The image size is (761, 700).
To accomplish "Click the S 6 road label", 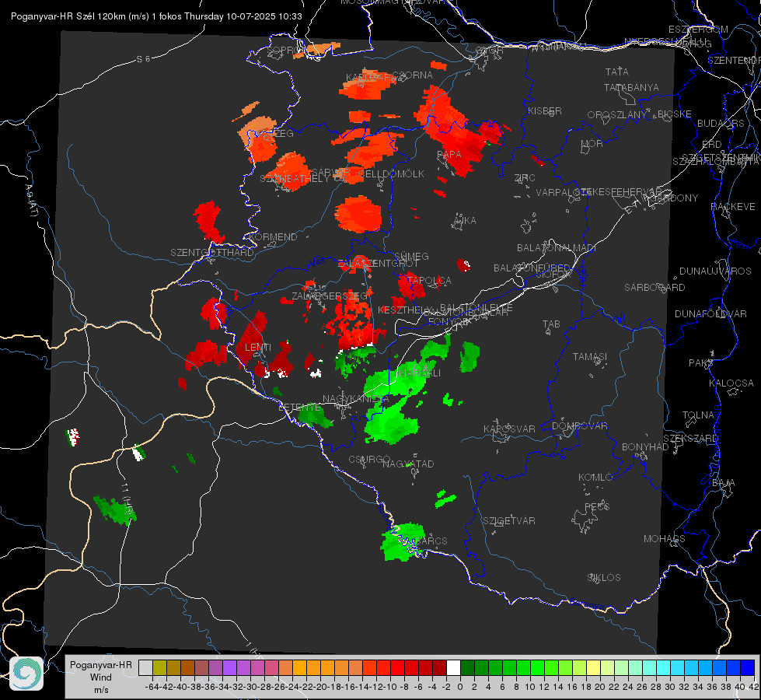I will 143,59.
